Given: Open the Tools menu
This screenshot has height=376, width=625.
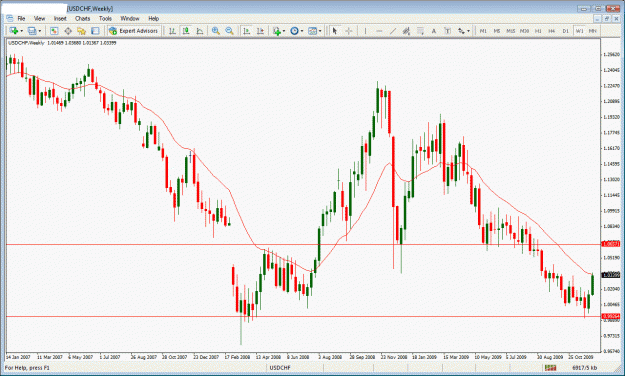Looking at the screenshot, I should click(105, 18).
